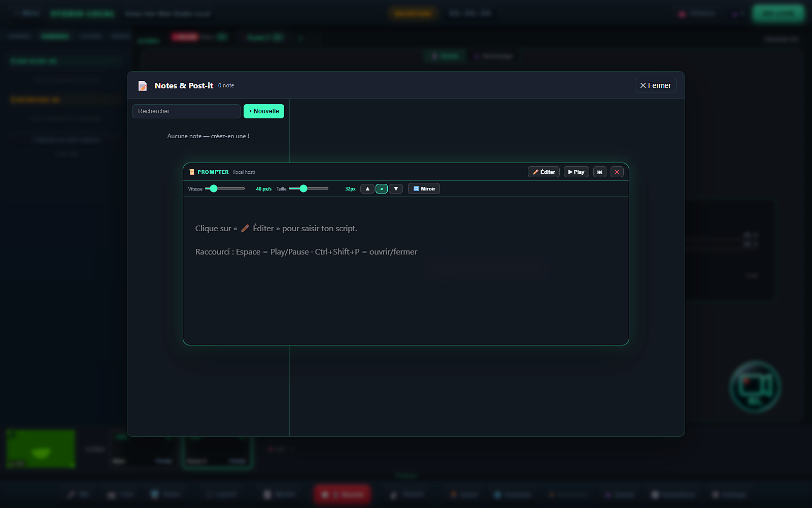Click the '0 note' counter text
Screen dimensions: 812x508
click(x=226, y=85)
